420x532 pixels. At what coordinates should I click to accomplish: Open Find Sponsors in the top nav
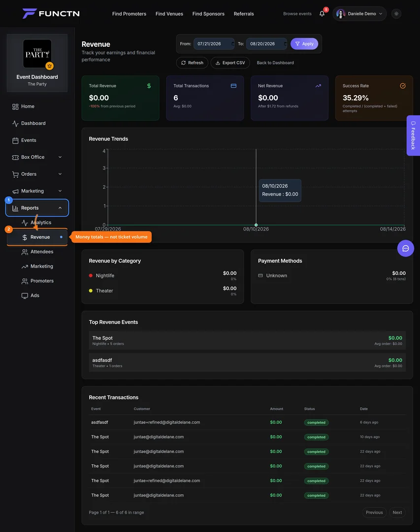[208, 14]
